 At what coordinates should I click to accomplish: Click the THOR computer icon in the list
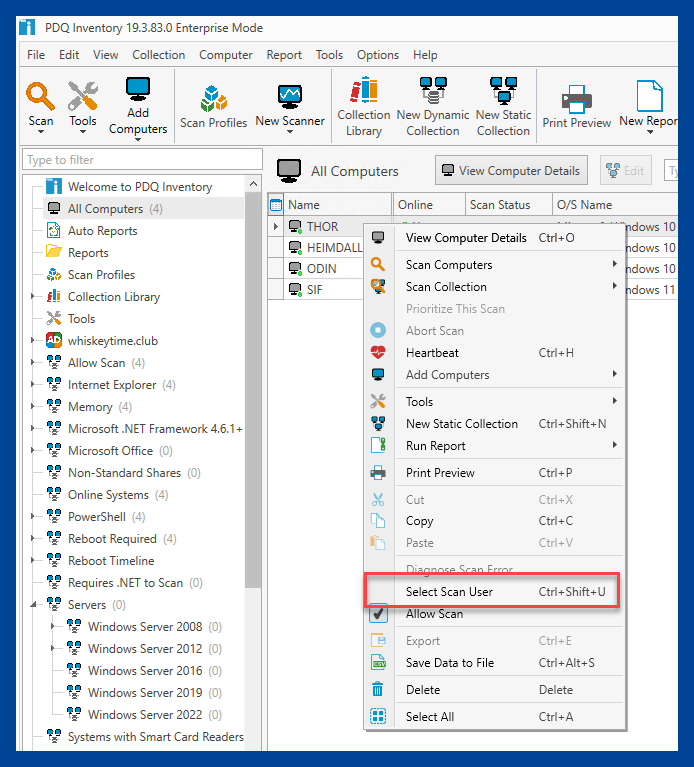click(295, 226)
